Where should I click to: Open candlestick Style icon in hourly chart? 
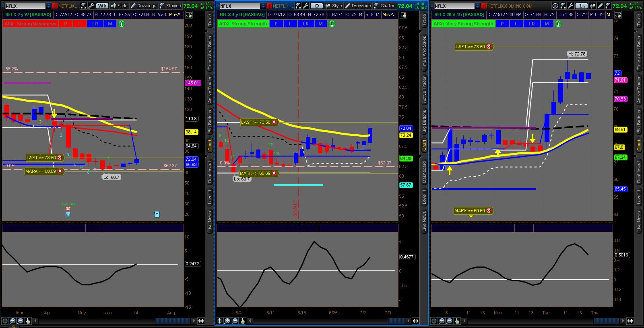[x=592, y=6]
